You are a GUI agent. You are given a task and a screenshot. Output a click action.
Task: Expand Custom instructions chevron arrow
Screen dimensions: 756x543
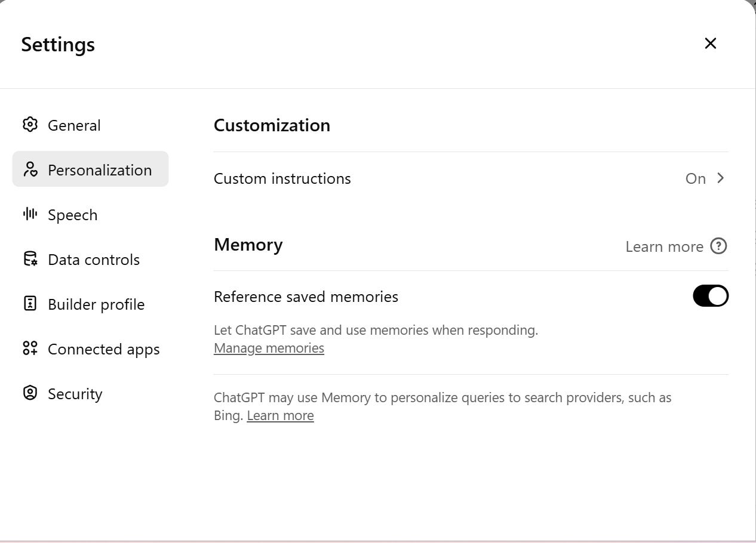[721, 178]
